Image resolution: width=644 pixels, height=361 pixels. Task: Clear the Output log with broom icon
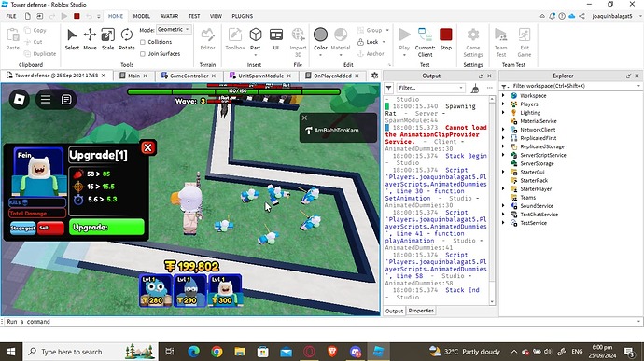pyautogui.click(x=475, y=88)
